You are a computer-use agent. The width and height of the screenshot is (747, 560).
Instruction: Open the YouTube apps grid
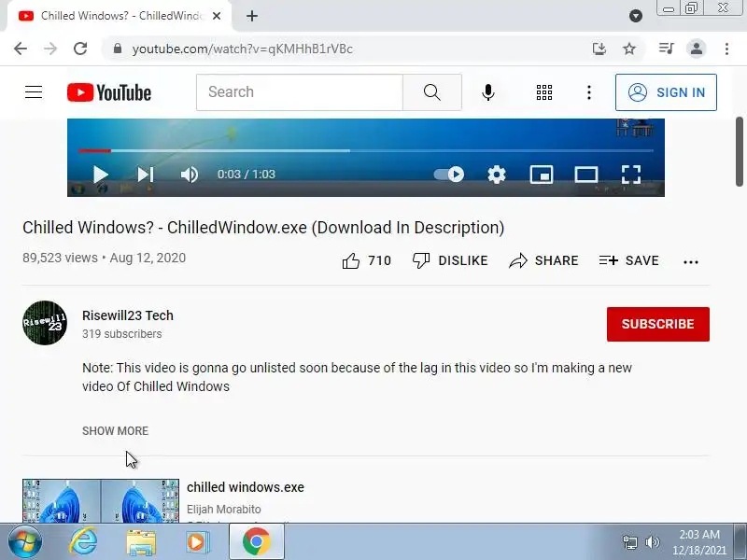544,91
